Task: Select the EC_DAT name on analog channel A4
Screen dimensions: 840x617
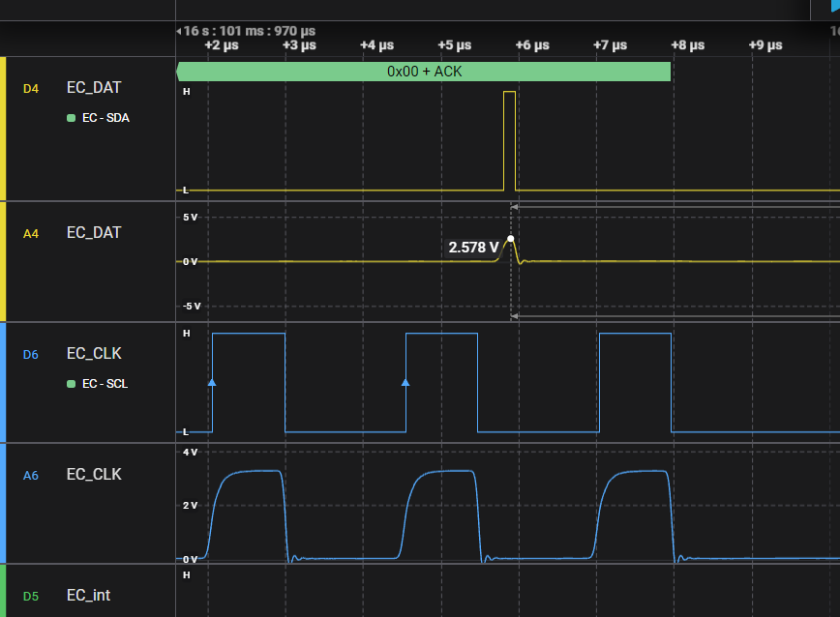Action: point(94,233)
